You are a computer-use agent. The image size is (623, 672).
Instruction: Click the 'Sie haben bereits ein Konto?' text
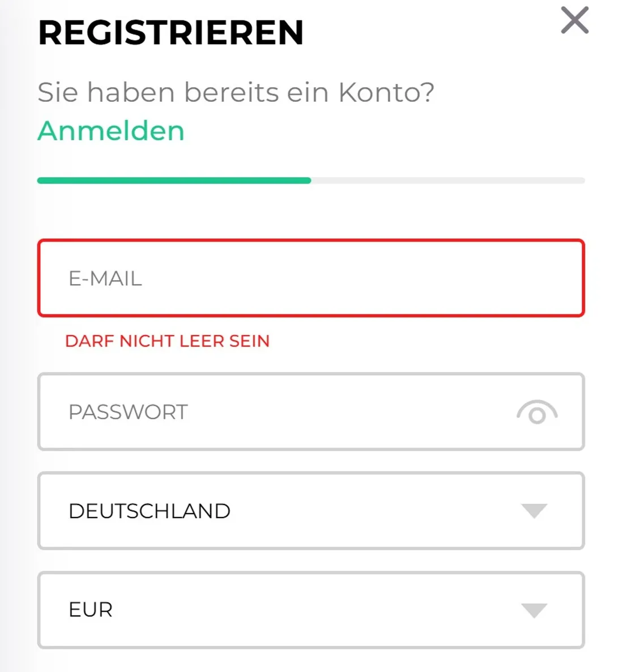click(x=236, y=92)
